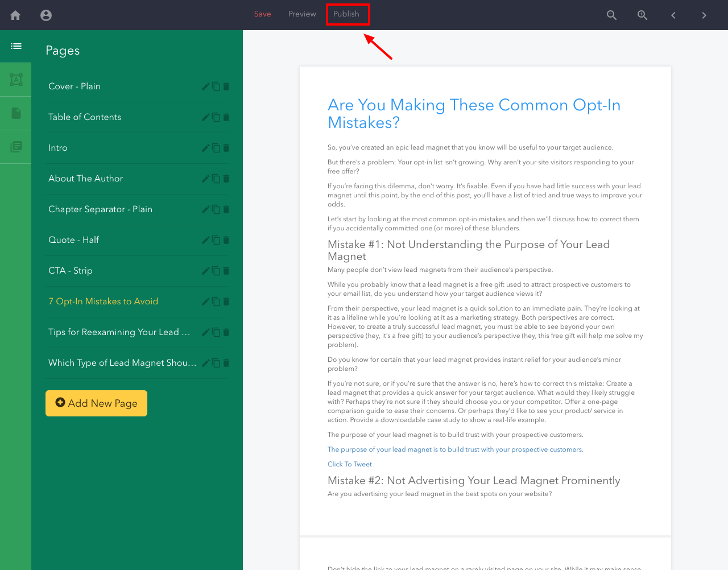Delete the Intro page
728x570 pixels.
[x=226, y=148]
